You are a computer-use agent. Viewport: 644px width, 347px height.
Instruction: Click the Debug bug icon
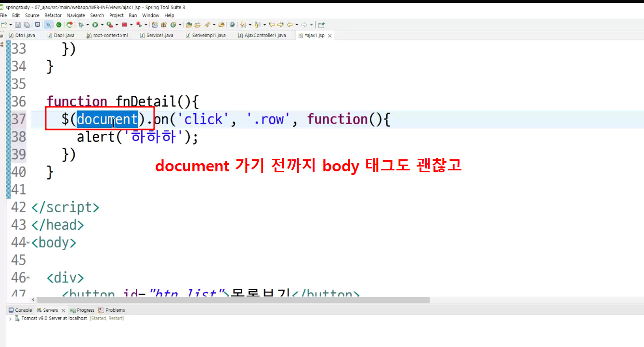tap(80, 25)
